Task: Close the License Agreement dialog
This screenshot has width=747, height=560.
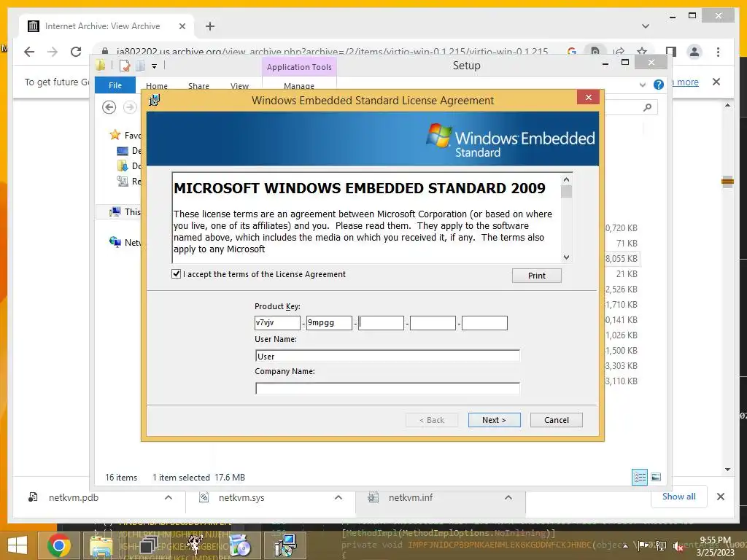Action: (589, 97)
